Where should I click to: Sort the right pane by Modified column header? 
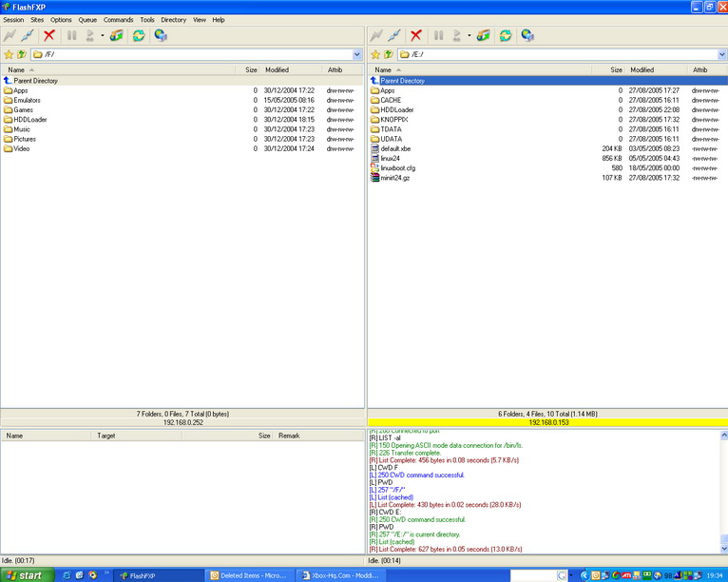coord(642,69)
